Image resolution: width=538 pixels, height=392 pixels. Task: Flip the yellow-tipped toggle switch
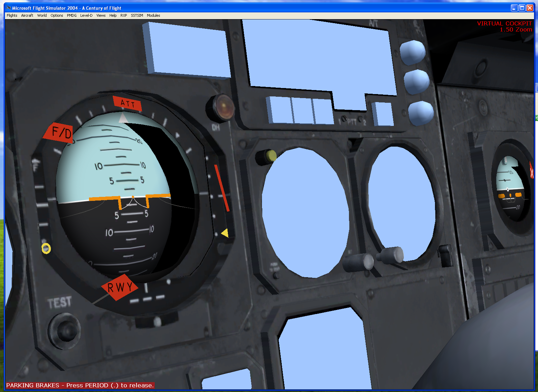pyautogui.click(x=265, y=156)
